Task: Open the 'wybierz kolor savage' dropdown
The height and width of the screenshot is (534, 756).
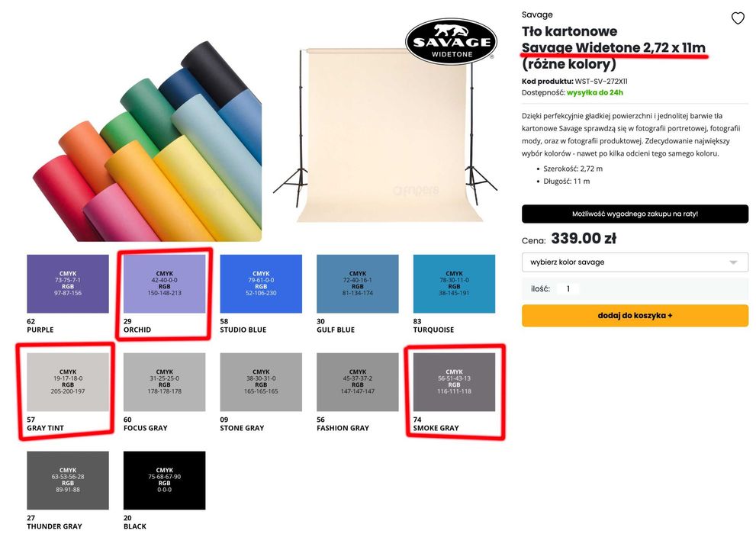Action: tap(635, 262)
